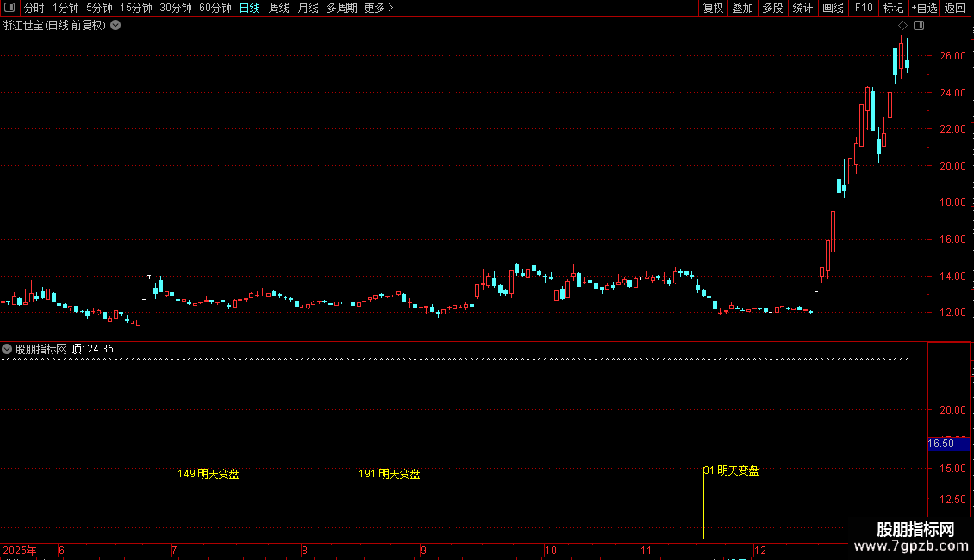
Task: Open the 画线 drawing tools
Action: [833, 8]
